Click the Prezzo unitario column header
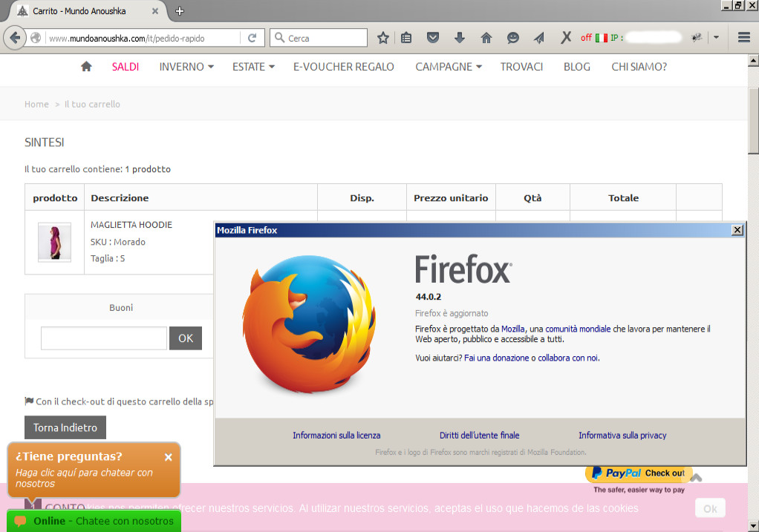The width and height of the screenshot is (759, 532). click(451, 198)
